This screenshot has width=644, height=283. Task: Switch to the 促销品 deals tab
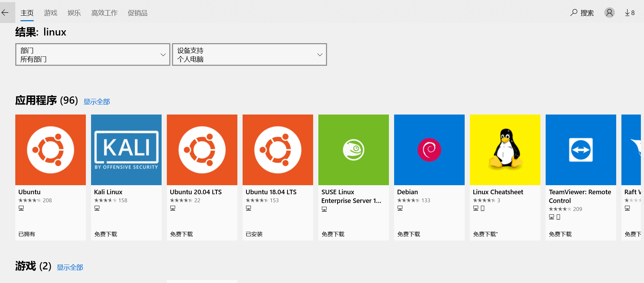(138, 13)
